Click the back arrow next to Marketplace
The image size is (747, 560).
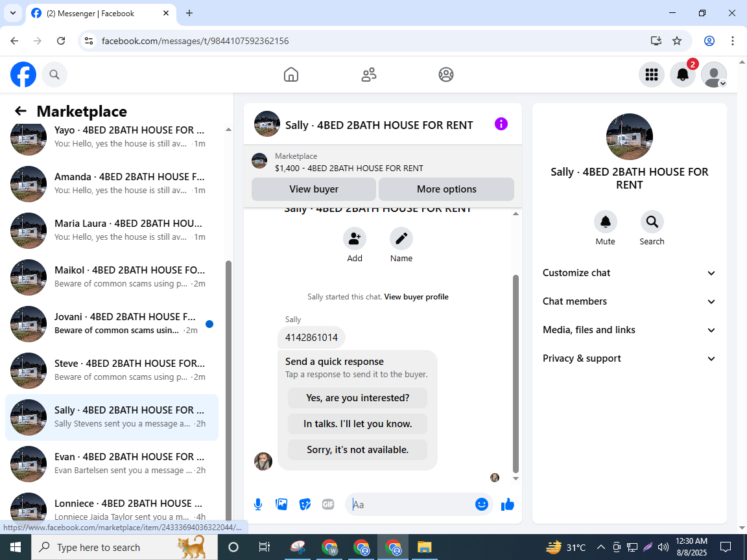[x=21, y=111]
